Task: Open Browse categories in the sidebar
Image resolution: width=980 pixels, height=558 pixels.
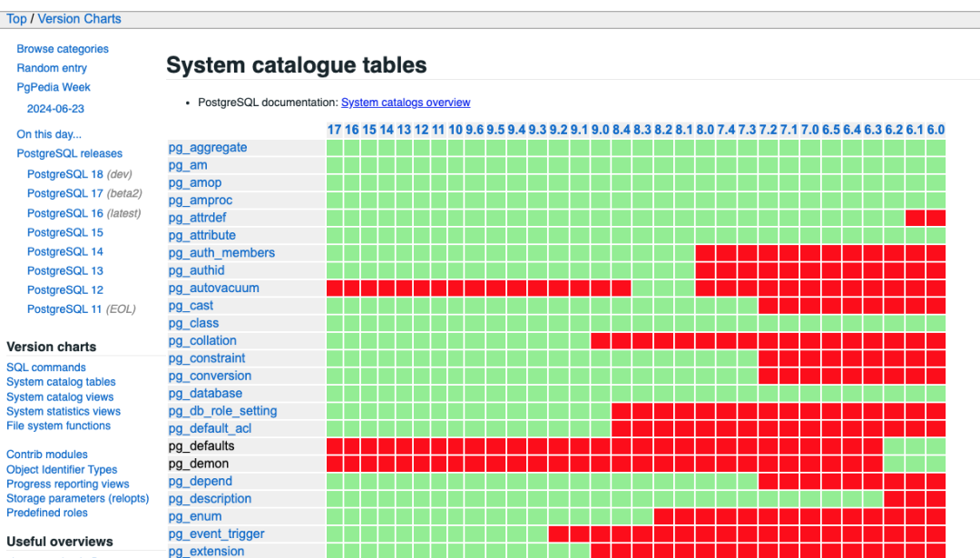Action: 63,49
